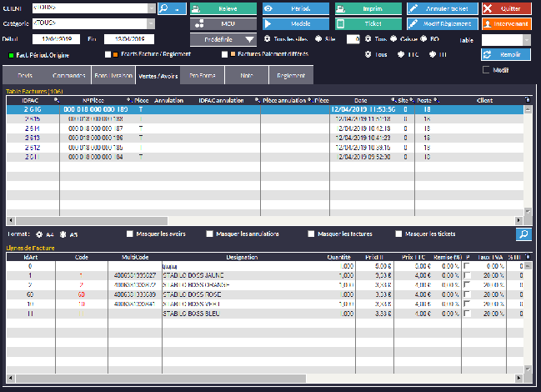541x392 pixels.
Task: Open the Règlement tab
Action: pyautogui.click(x=291, y=76)
